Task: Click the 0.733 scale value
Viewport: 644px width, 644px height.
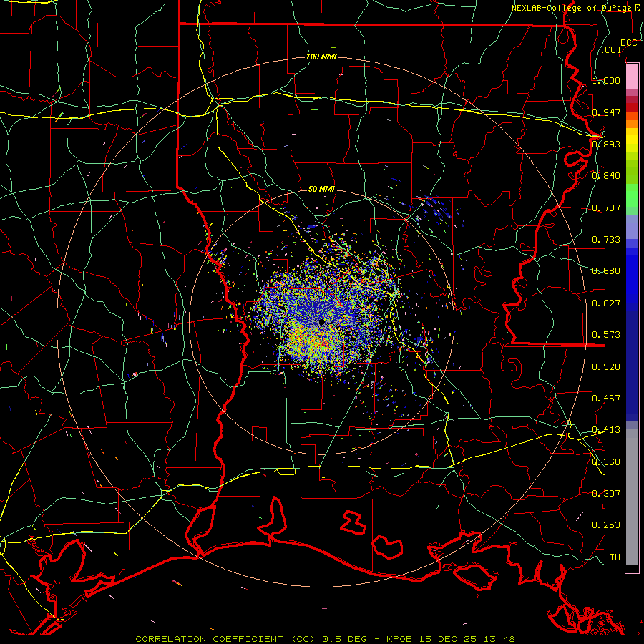Action: point(606,240)
